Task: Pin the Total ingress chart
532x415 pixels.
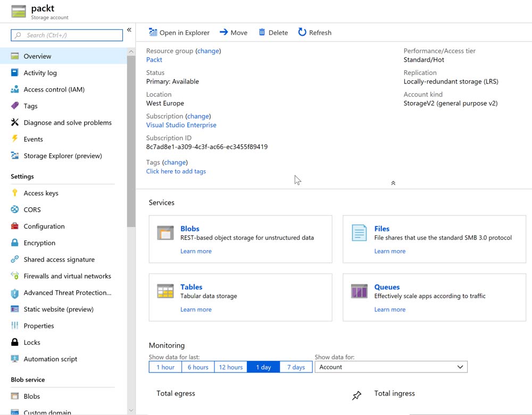Action: pos(356,395)
